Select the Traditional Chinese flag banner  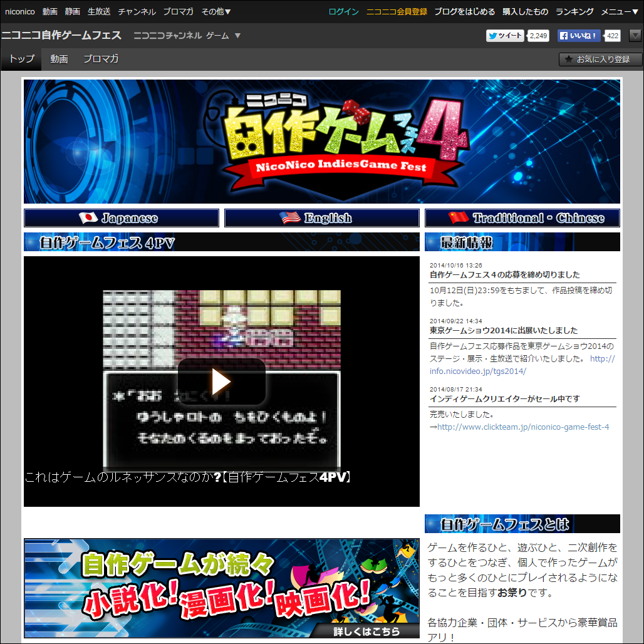click(522, 217)
